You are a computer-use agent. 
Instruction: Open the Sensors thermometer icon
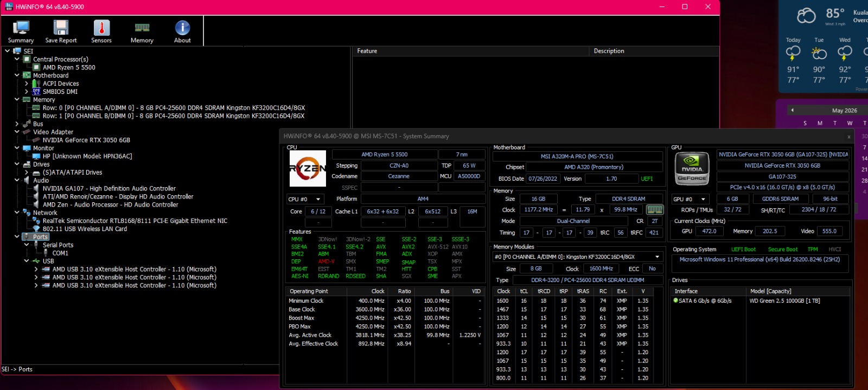click(x=101, y=31)
